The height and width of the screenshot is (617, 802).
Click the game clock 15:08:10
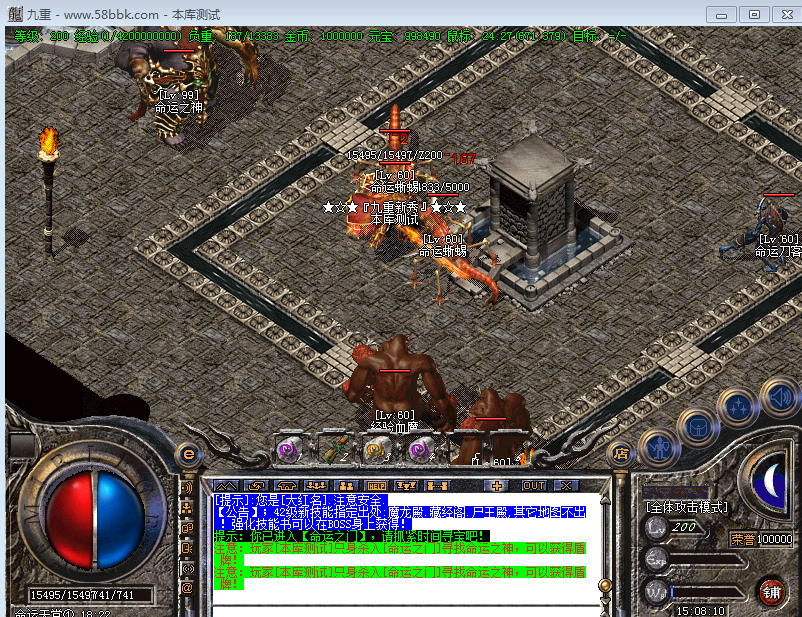(700, 611)
